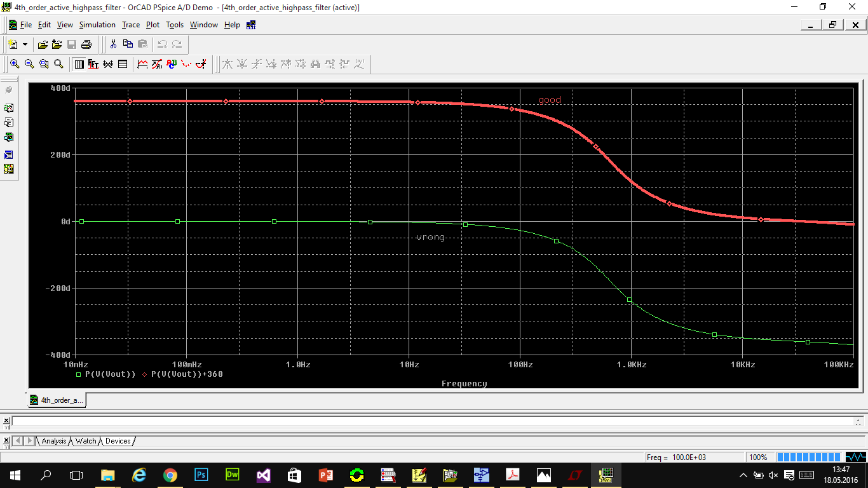The width and height of the screenshot is (868, 488).
Task: Open the Trace menu
Action: [x=131, y=25]
